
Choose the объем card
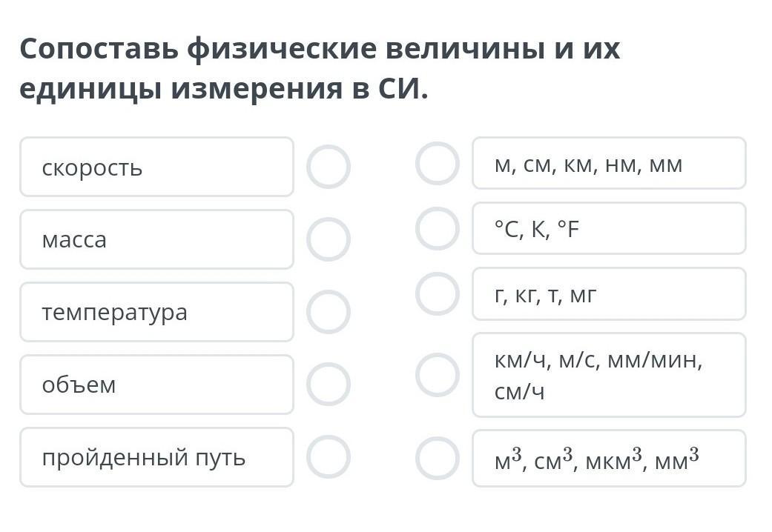156,385
